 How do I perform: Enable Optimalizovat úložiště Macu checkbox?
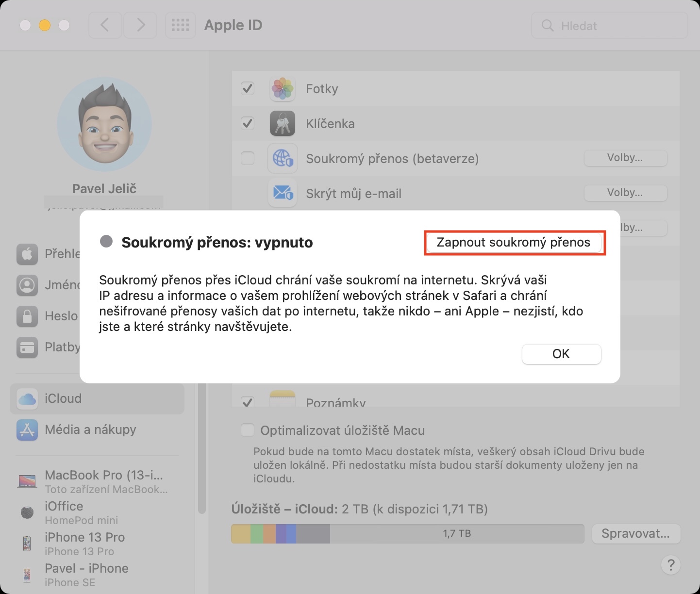[248, 430]
